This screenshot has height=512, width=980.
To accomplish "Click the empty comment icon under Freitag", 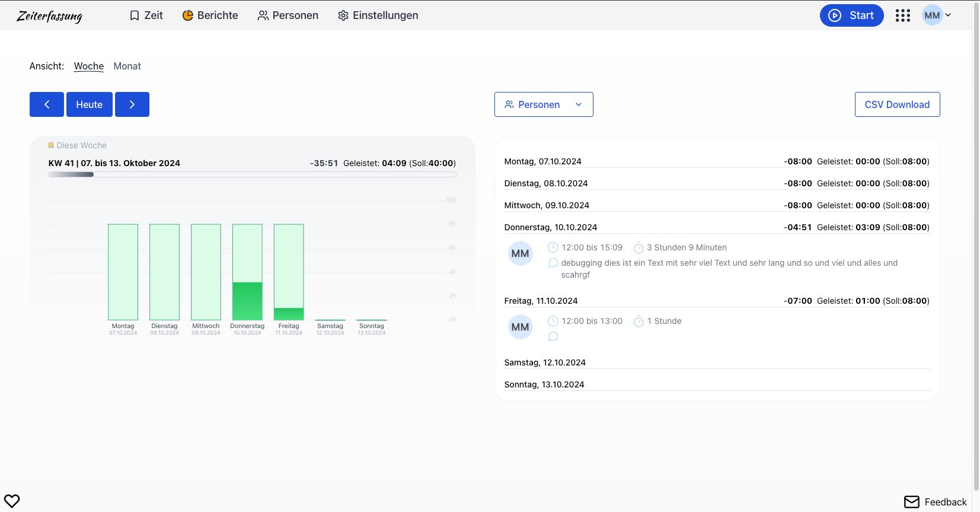I will 553,336.
